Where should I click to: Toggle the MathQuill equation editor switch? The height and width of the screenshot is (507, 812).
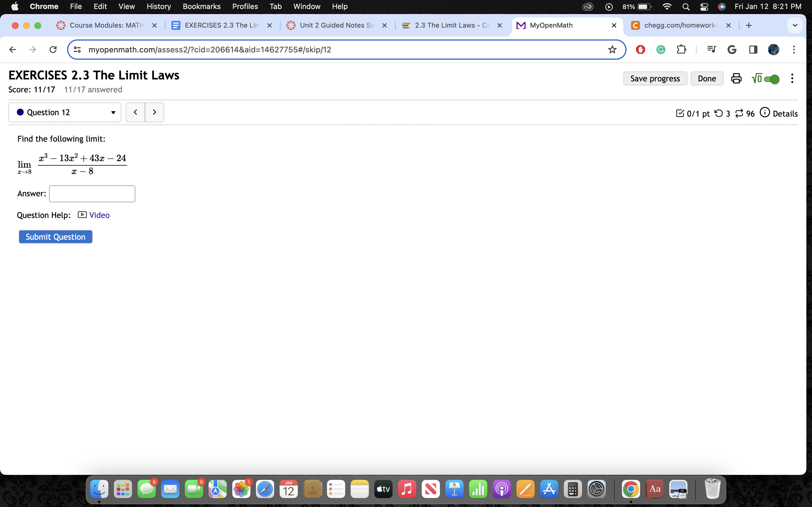tap(771, 79)
